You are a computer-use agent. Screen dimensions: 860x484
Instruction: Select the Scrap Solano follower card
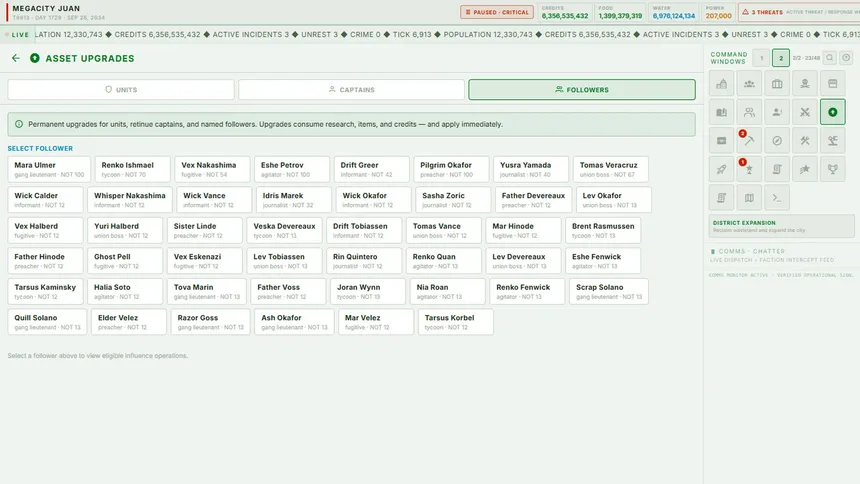point(609,291)
